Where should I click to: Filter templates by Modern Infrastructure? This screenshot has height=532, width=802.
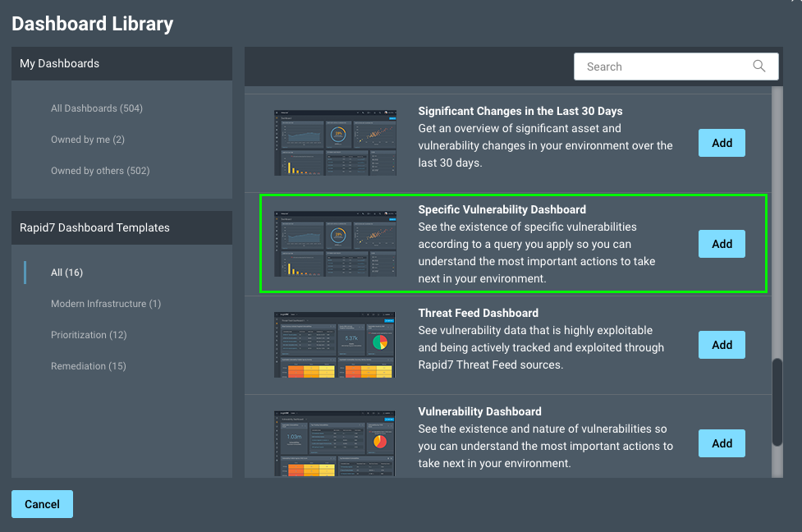[106, 304]
